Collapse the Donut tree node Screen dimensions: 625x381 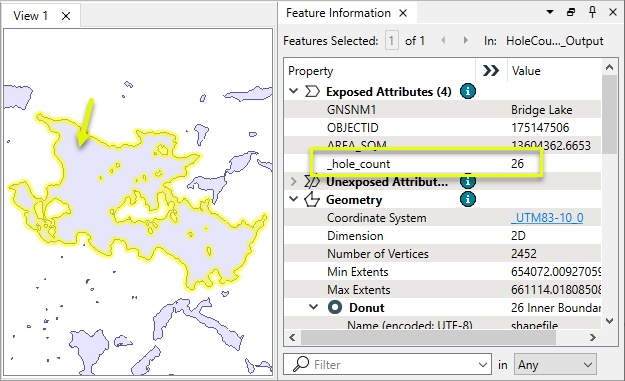(x=314, y=307)
